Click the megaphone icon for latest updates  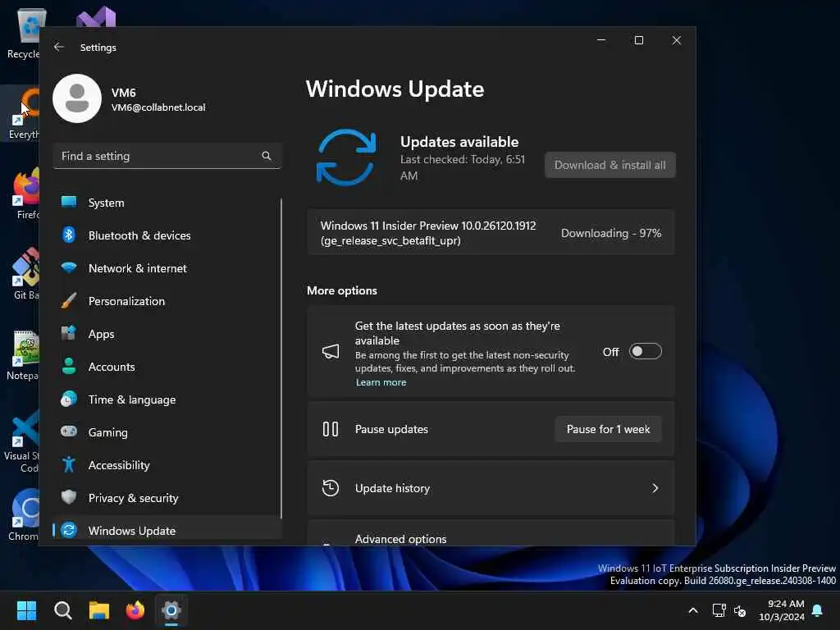(x=331, y=351)
